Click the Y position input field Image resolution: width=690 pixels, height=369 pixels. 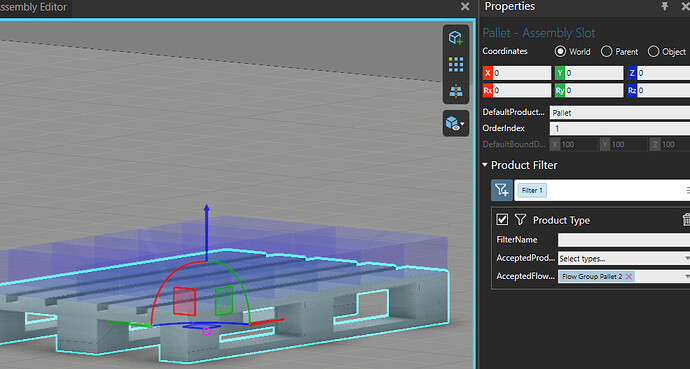click(594, 73)
